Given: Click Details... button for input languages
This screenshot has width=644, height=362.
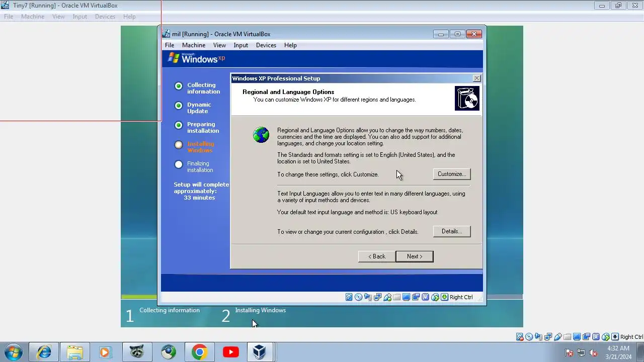Looking at the screenshot, I should point(451,231).
